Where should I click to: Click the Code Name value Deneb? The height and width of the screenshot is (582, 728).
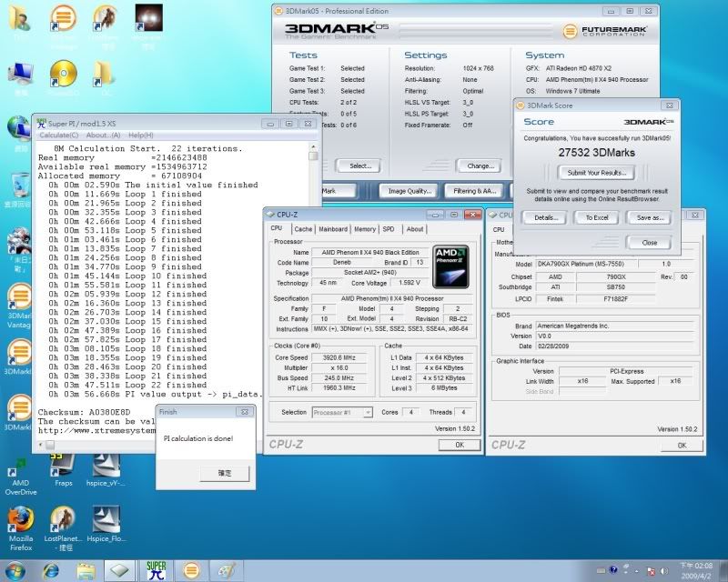(342, 262)
